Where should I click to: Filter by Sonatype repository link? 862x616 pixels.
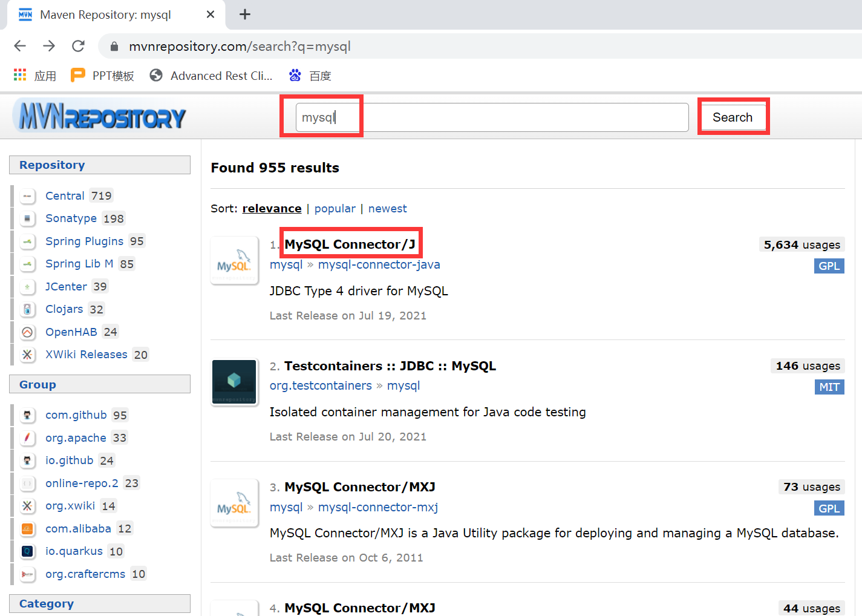pos(71,218)
